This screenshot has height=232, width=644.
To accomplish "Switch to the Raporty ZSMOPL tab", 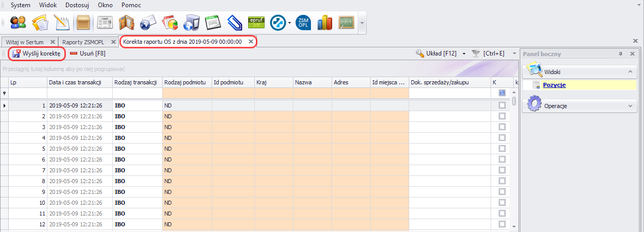I will [83, 42].
